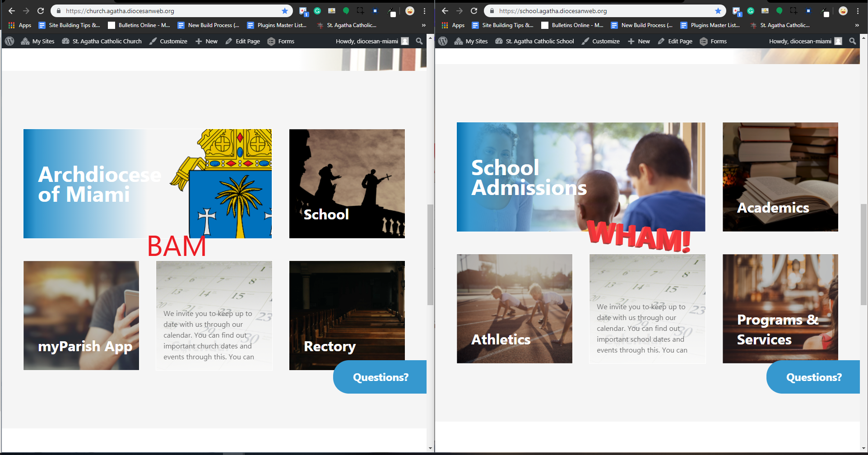Reload the school.agatha.diocesanweb.org page
This screenshot has width=868, height=455.
(x=474, y=11)
